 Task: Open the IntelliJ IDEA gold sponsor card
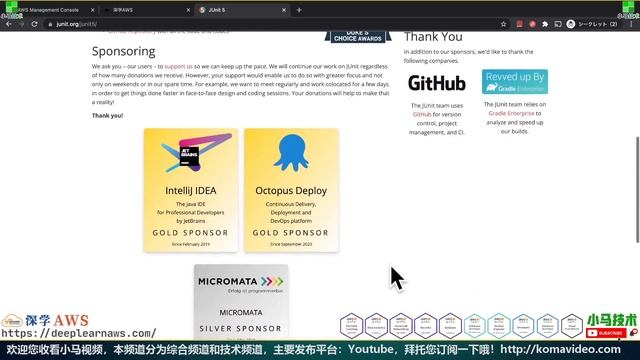point(191,190)
